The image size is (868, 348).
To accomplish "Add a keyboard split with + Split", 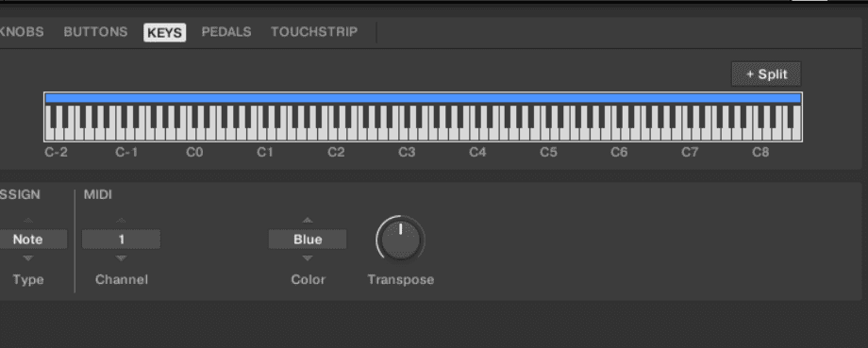I will (766, 75).
